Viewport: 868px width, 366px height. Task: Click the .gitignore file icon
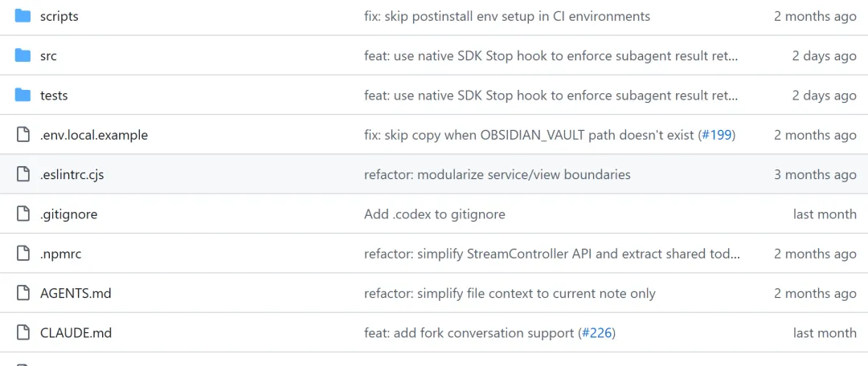click(x=23, y=214)
